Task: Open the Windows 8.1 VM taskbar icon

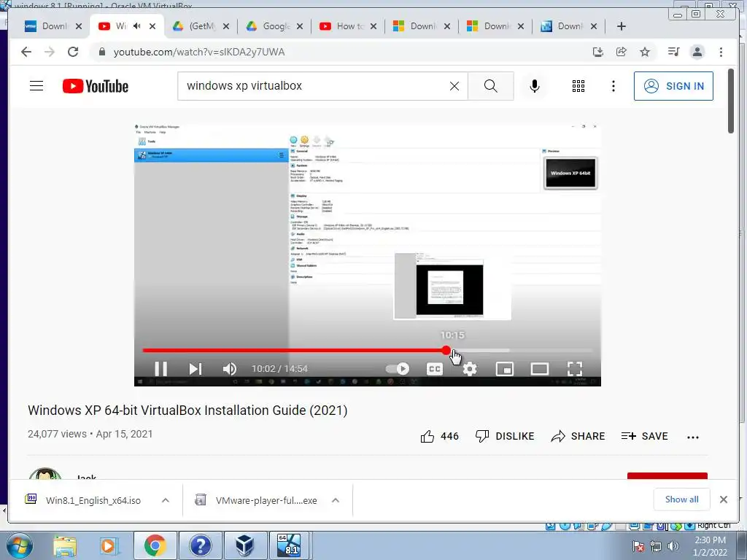Action: (290, 545)
